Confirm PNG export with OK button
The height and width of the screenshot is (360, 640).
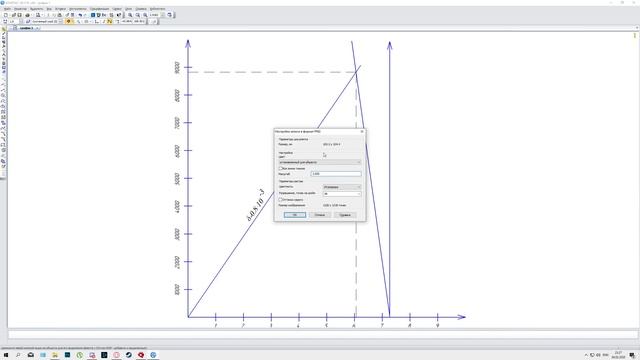[295, 215]
